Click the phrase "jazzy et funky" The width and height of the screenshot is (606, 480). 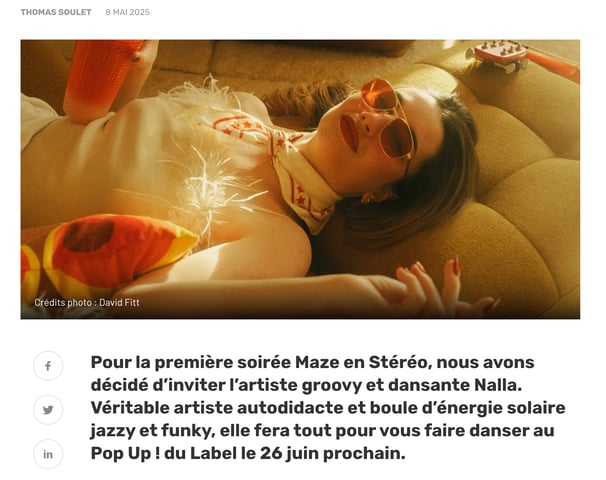click(152, 431)
